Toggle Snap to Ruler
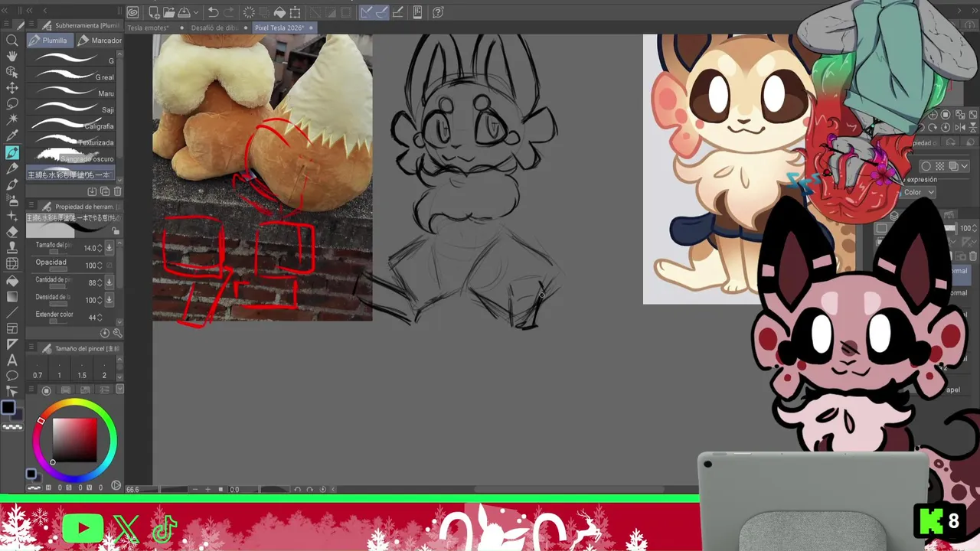The width and height of the screenshot is (980, 551). click(366, 12)
